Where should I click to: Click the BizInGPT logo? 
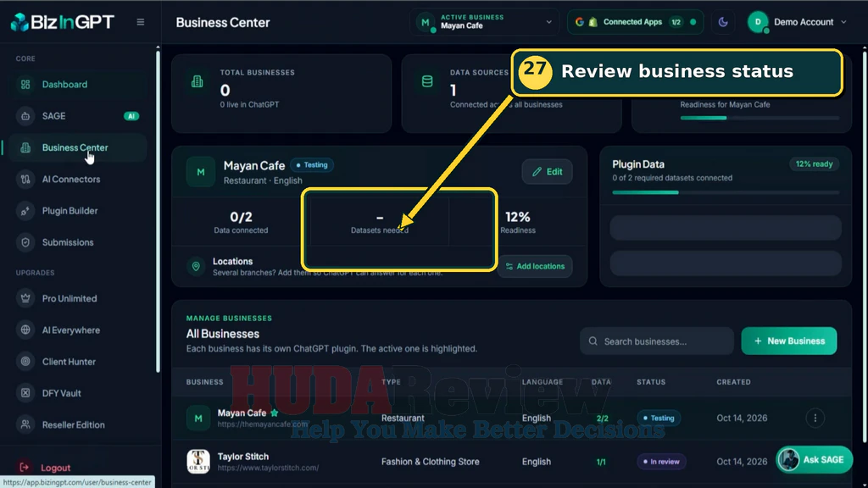[63, 22]
